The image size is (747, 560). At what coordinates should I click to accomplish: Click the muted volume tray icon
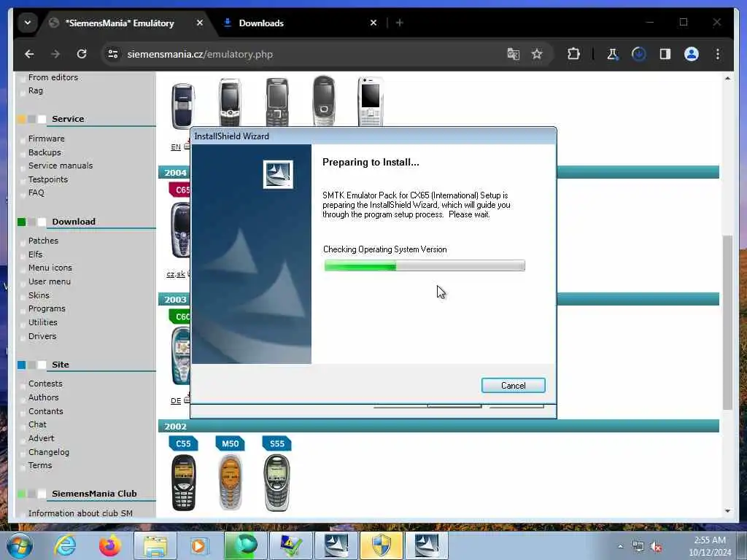coord(656,547)
